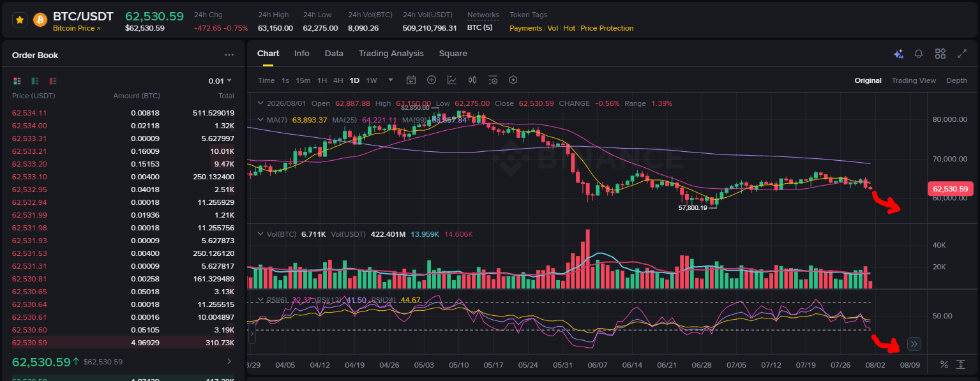Image resolution: width=980 pixels, height=381 pixels.
Task: Switch to the Trading Analysis tab
Action: (391, 54)
